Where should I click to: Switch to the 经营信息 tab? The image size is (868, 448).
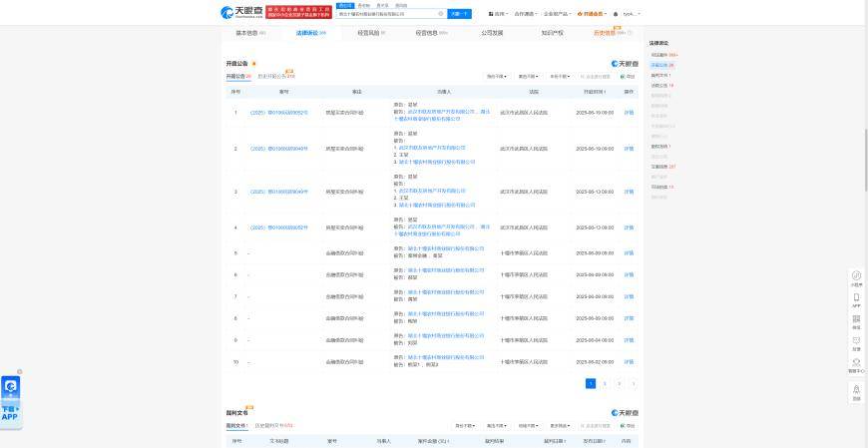click(x=432, y=33)
